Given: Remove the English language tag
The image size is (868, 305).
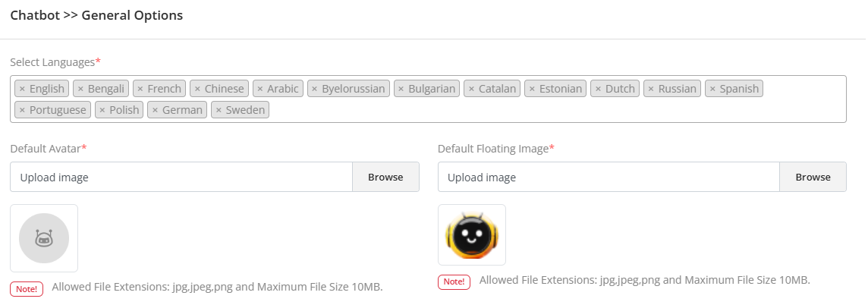Looking at the screenshot, I should coord(22,89).
